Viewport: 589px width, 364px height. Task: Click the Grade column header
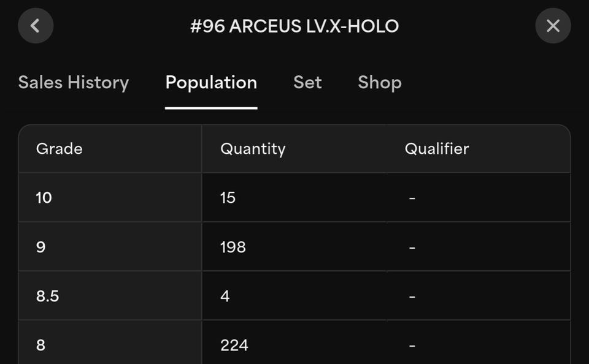point(59,149)
